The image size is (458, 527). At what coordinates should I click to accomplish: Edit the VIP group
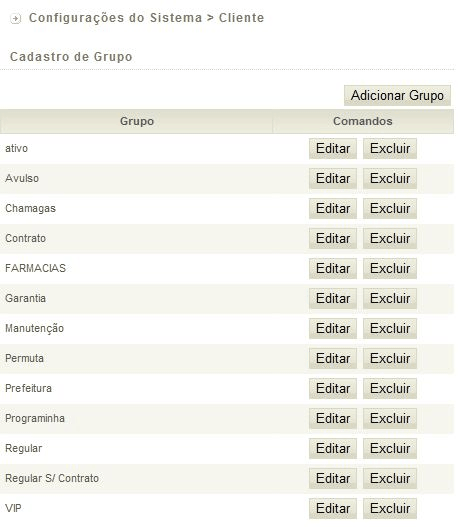[x=333, y=508]
